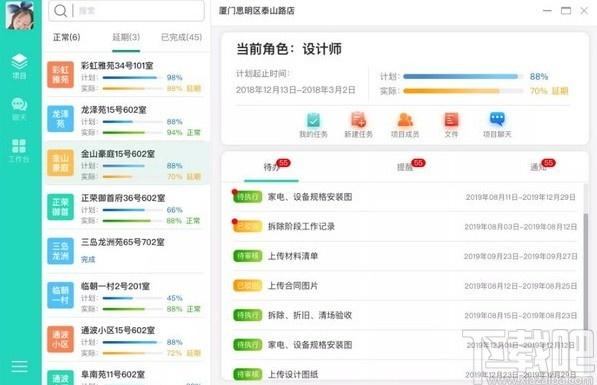Click the green tag beside 拆除、折旧、清场验收
The image size is (597, 385).
pos(247,315)
